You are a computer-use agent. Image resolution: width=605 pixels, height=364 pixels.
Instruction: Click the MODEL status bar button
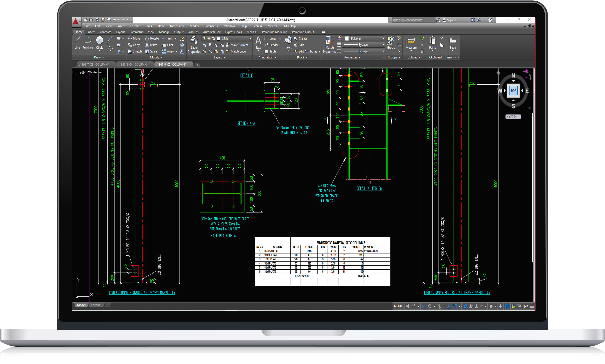click(x=399, y=306)
